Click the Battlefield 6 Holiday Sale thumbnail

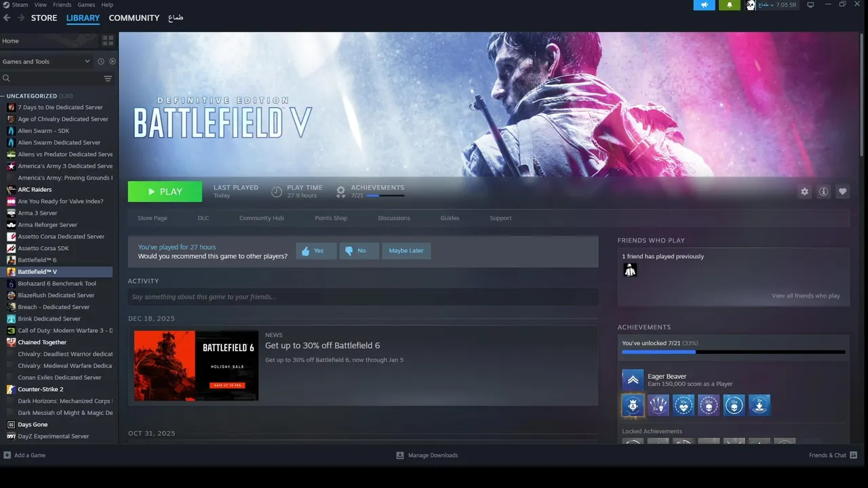coord(196,365)
